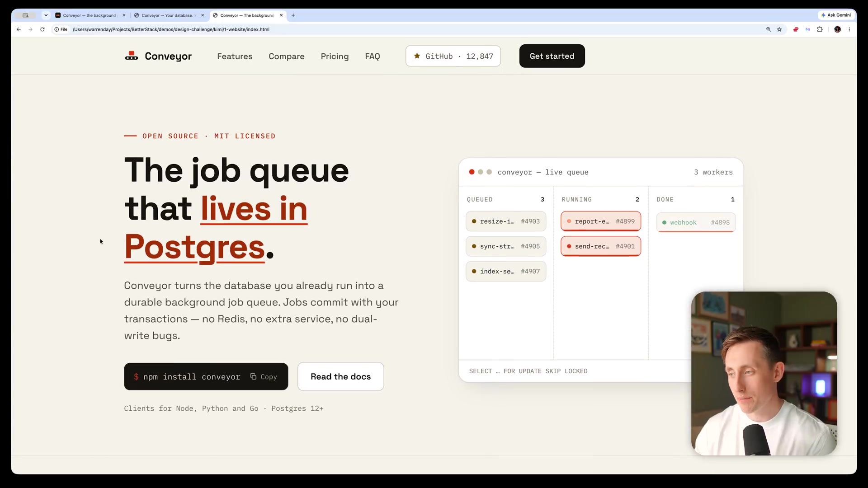This screenshot has width=868, height=488.
Task: Click the star icon in the GitHub button
Action: click(x=417, y=56)
